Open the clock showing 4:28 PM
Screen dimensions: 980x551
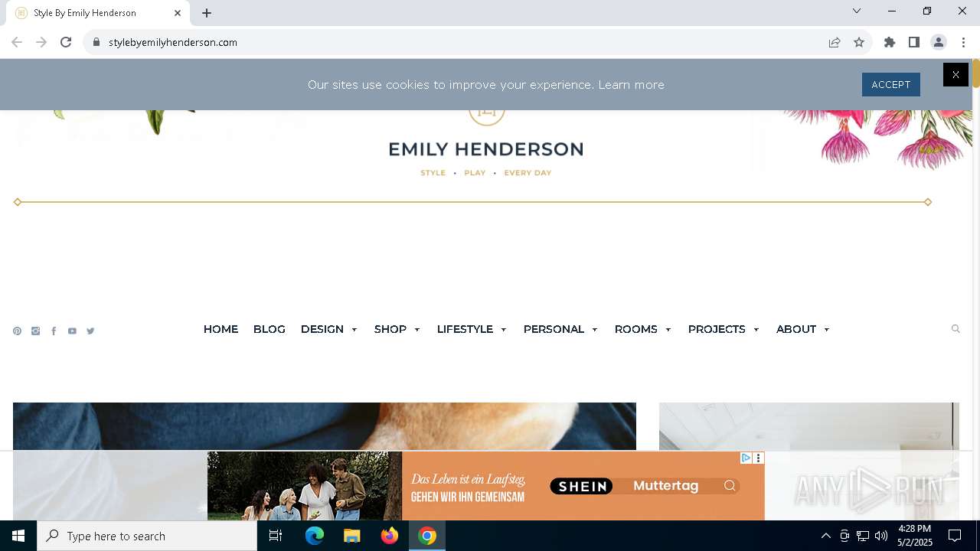915,536
